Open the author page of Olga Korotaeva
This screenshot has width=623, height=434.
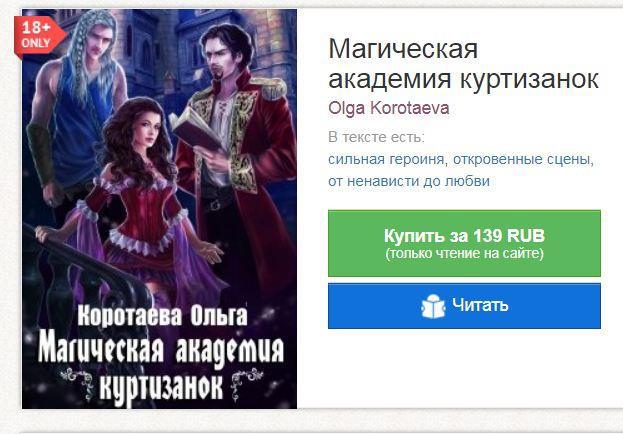pyautogui.click(x=389, y=108)
